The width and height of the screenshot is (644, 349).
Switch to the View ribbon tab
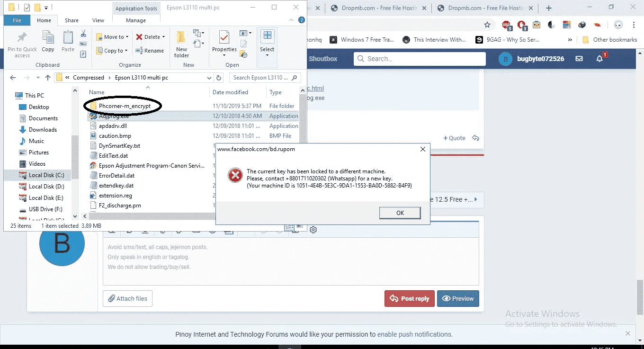tap(98, 20)
